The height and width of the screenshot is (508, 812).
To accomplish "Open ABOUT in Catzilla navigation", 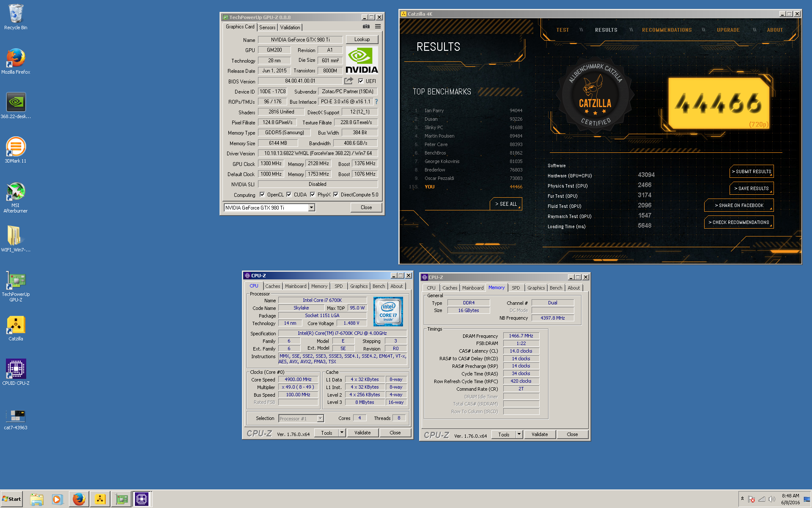I will 775,30.
